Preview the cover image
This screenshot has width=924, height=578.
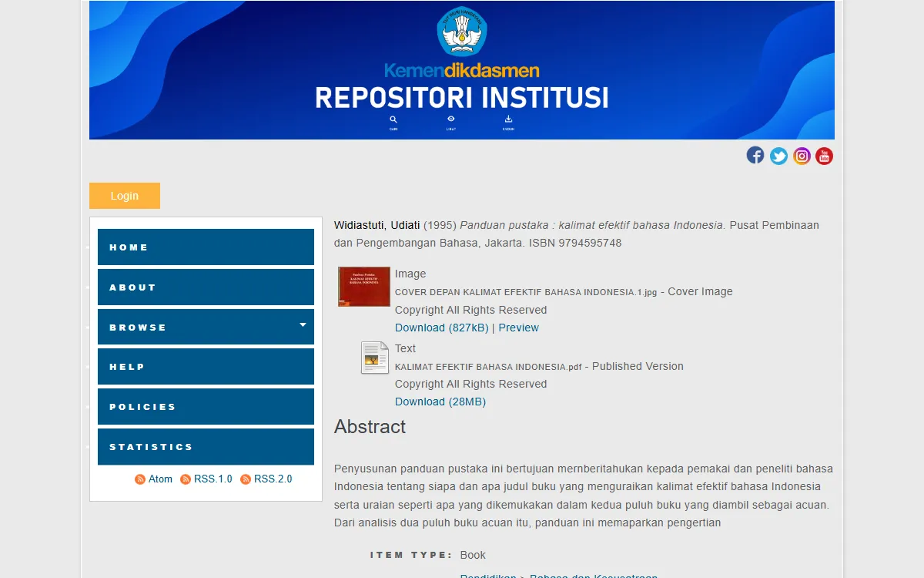(518, 328)
